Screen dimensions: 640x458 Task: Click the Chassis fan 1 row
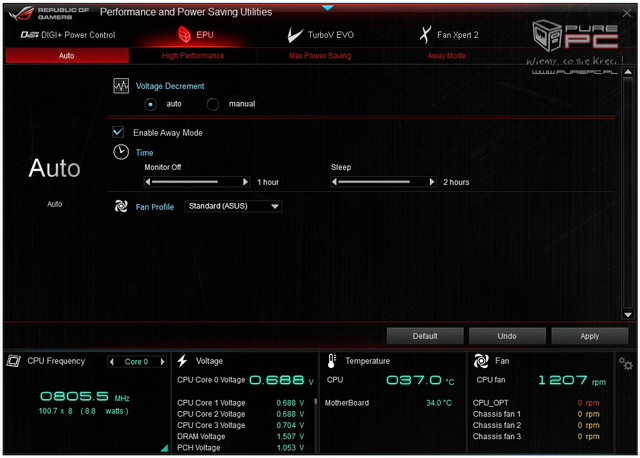[536, 414]
